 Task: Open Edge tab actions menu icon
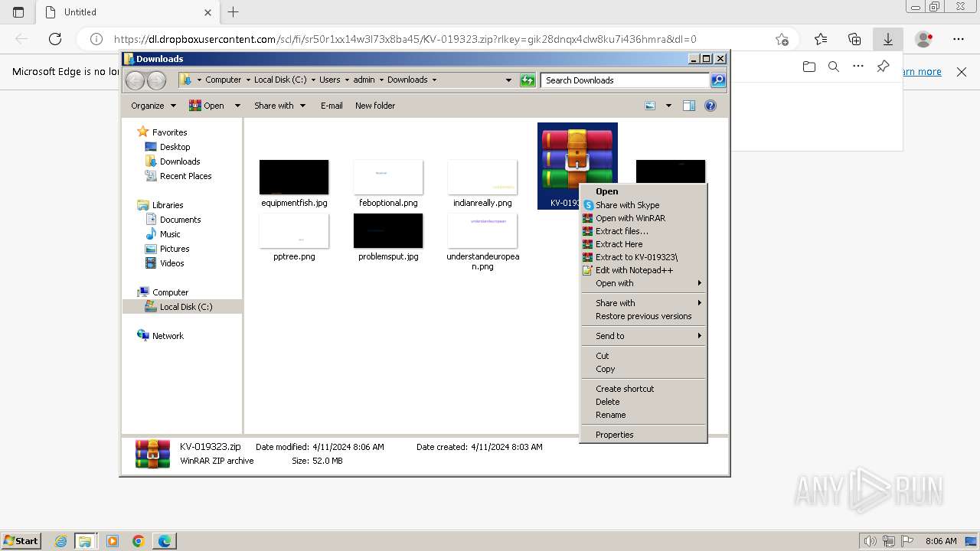[18, 11]
